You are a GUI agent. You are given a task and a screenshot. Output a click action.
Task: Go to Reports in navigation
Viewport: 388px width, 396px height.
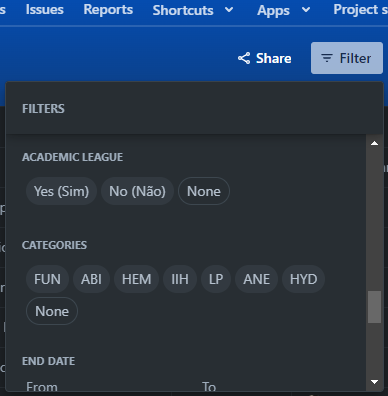108,10
